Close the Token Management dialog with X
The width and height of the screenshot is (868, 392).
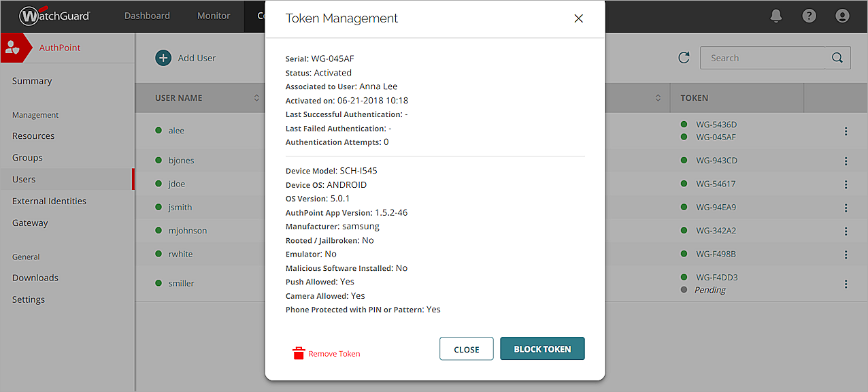(x=579, y=18)
